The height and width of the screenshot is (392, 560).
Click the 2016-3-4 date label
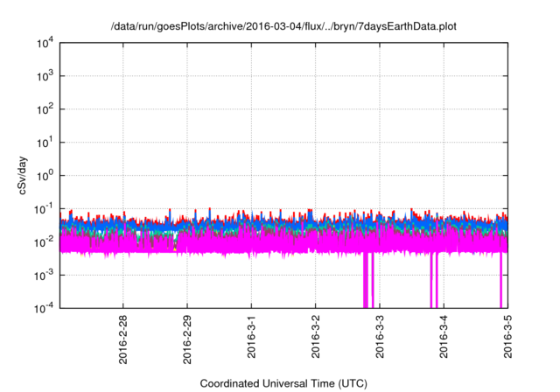[444, 337]
